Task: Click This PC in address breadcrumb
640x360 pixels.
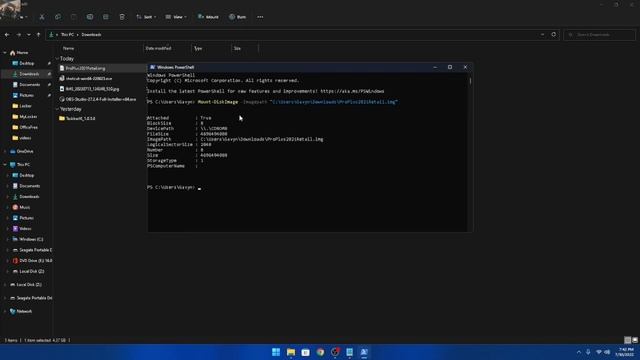Action: click(67, 35)
